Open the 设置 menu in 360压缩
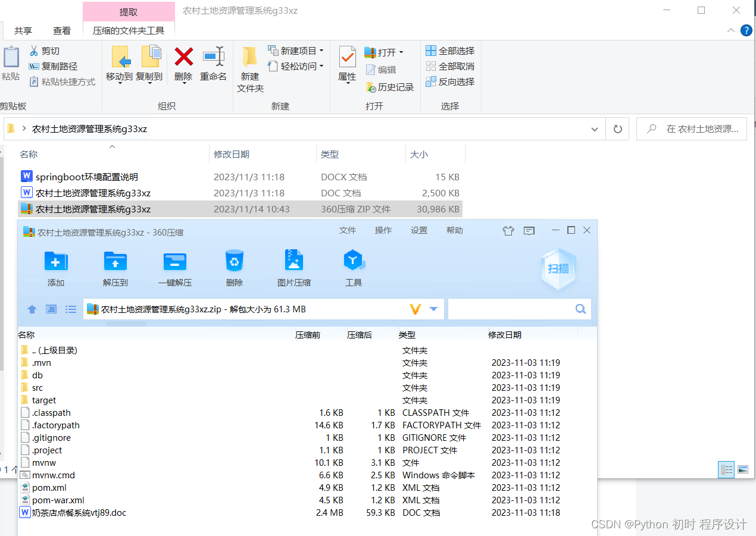 tap(419, 230)
